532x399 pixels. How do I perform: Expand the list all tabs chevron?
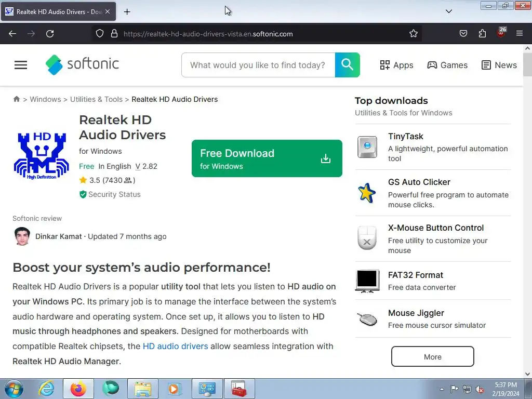coord(448,11)
